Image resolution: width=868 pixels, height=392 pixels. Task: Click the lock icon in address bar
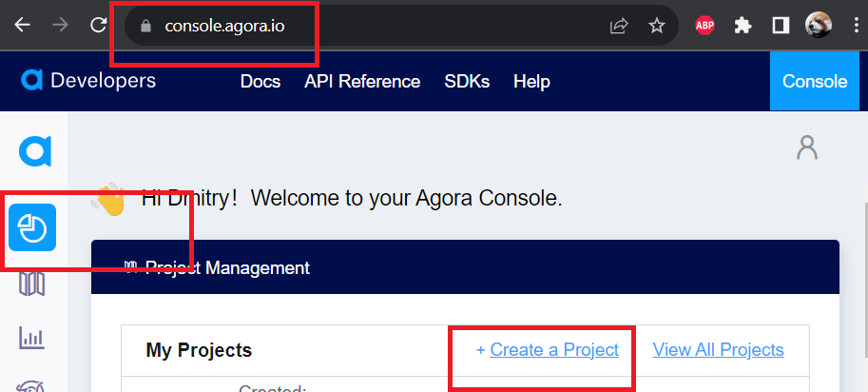pyautogui.click(x=146, y=26)
